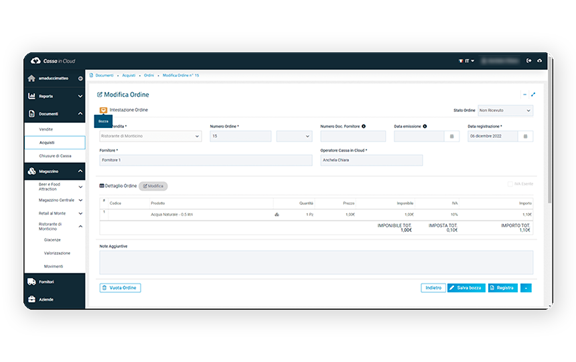Viewport: 576px width, 362px height.
Task: Click the Aziende briefcase icon
Action: coord(32,299)
